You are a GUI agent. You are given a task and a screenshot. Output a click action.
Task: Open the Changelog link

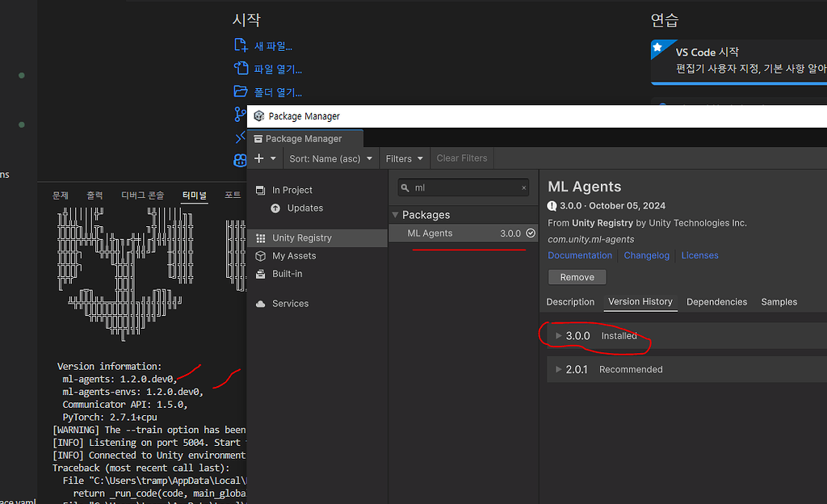[646, 254]
